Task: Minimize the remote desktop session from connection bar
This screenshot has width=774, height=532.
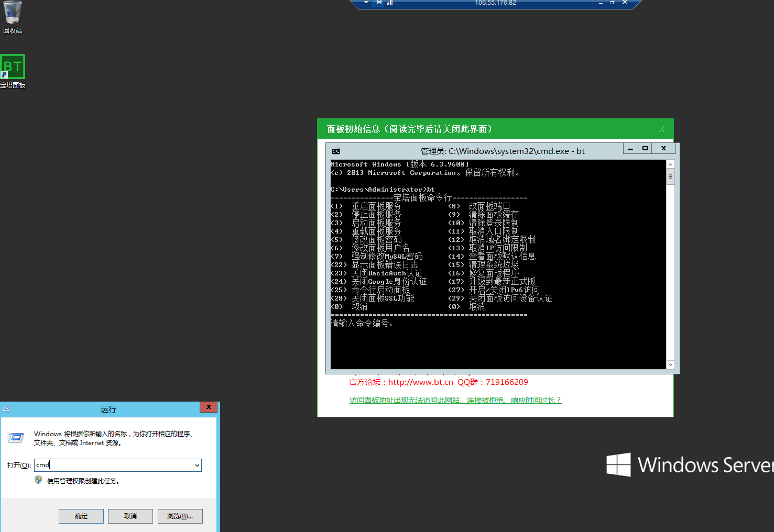Action: 601,3
